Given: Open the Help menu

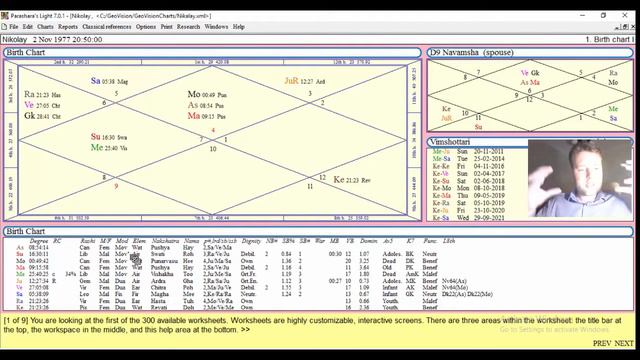Looking at the screenshot, I should point(239,27).
